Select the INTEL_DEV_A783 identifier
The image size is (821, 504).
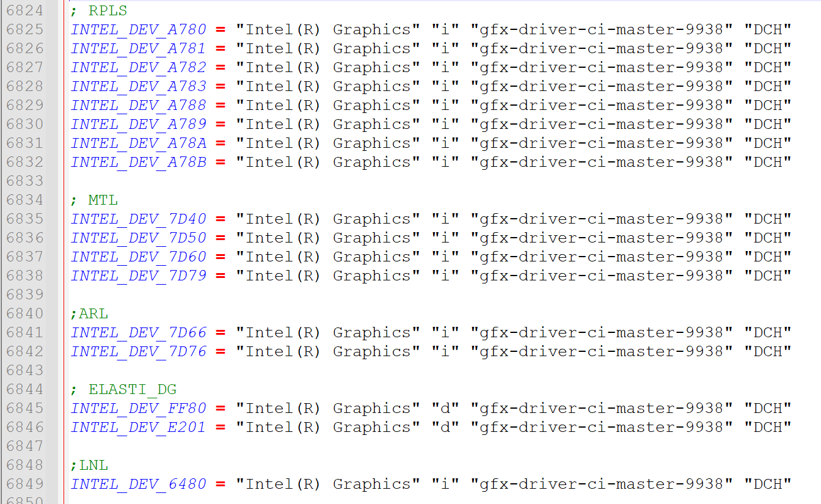(x=139, y=86)
